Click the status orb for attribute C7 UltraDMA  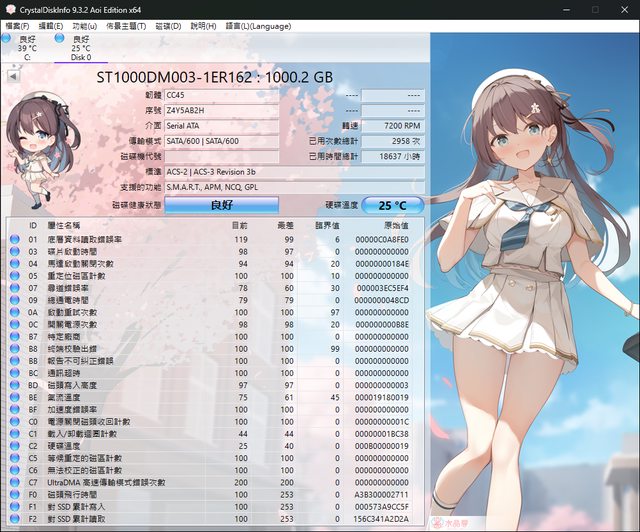pos(14,482)
